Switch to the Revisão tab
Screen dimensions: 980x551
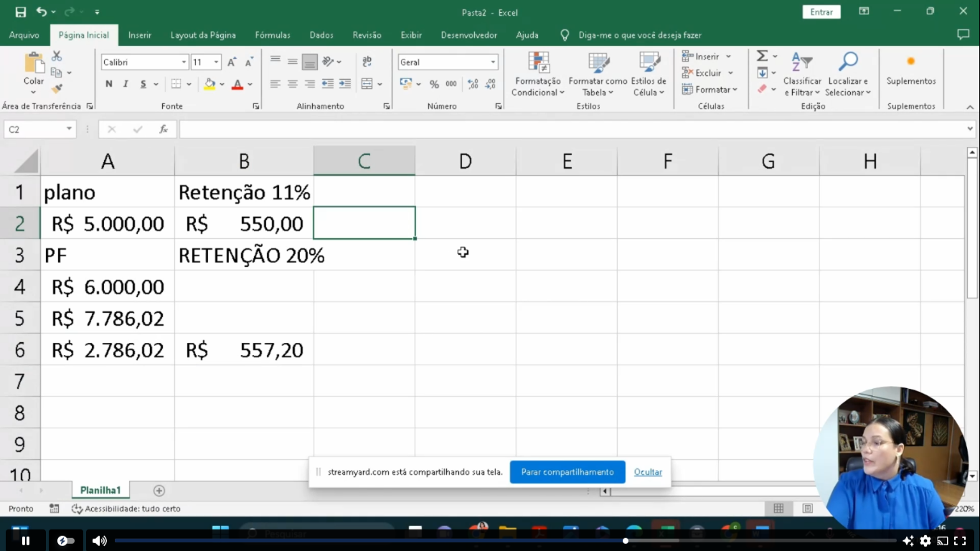click(x=367, y=35)
